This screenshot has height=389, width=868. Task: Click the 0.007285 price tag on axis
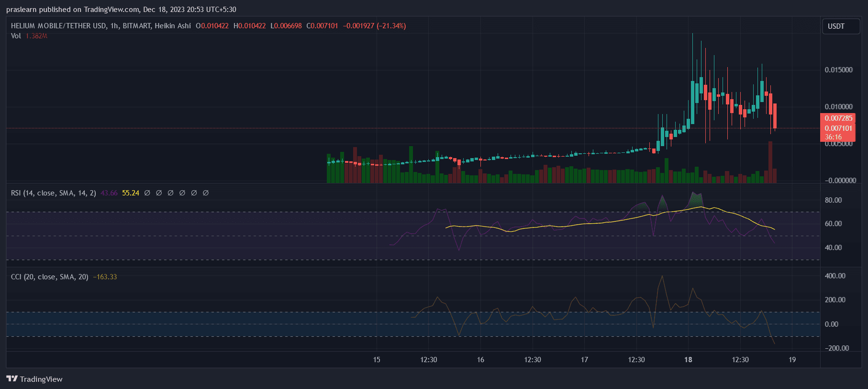click(838, 118)
